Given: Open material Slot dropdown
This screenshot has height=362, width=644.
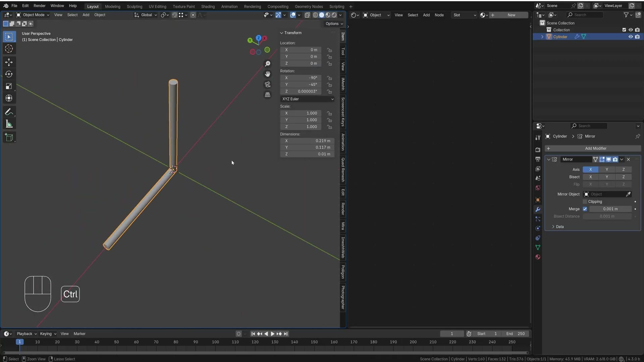Looking at the screenshot, I should tap(464, 15).
